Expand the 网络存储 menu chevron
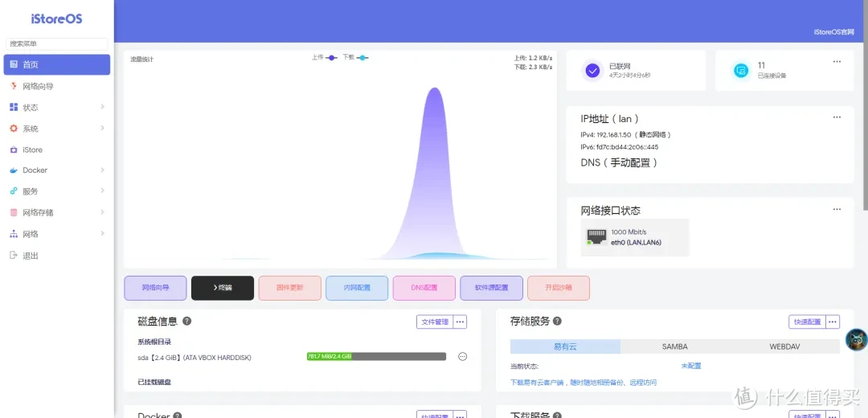Screen dimensions: 868x418 (x=102, y=212)
